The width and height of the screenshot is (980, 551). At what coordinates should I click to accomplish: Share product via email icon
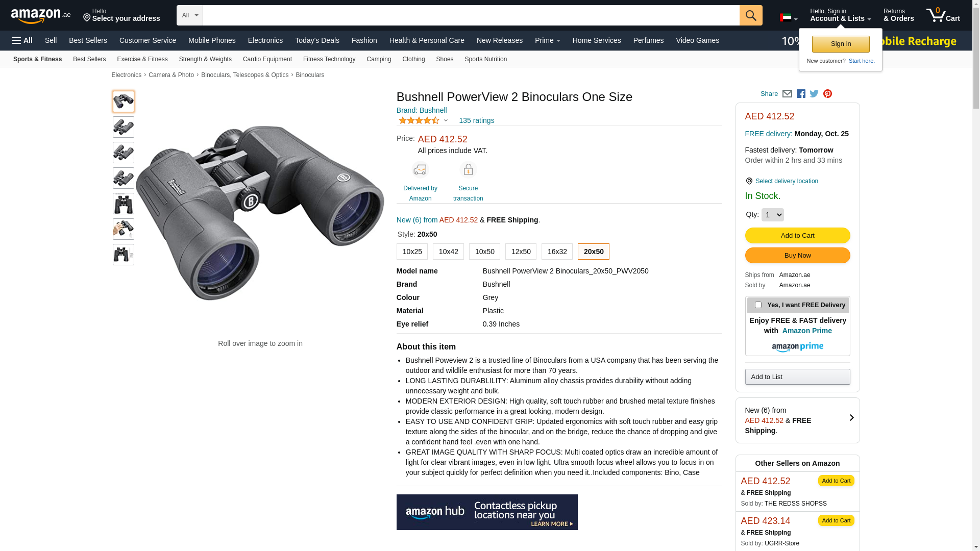pos(787,94)
